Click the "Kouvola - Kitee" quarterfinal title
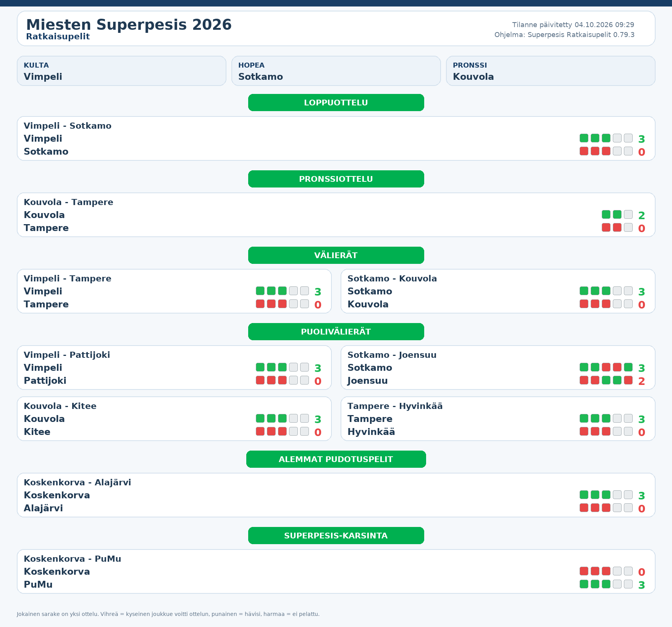This screenshot has width=672, height=627. click(x=60, y=406)
